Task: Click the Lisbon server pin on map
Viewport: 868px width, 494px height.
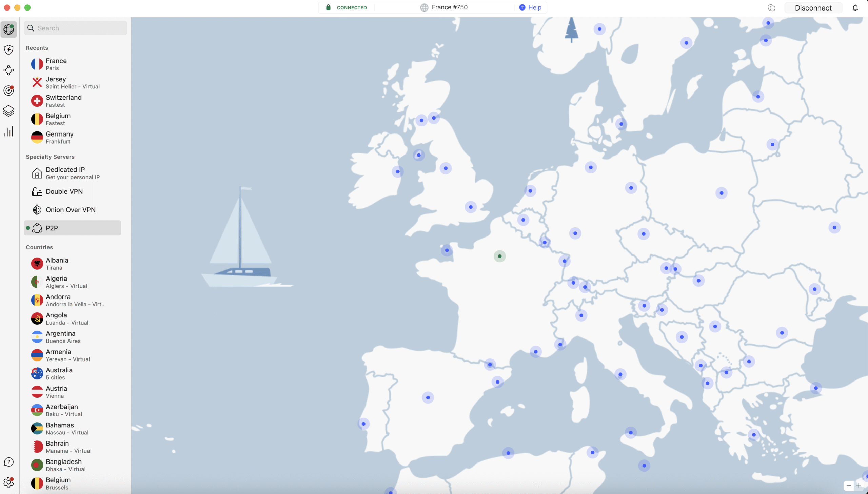Action: click(x=363, y=424)
